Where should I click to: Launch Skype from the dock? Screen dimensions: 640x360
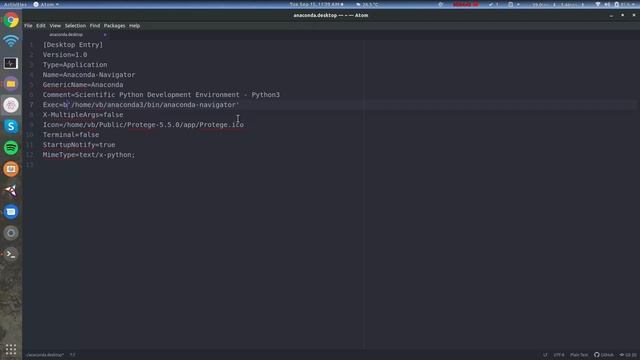click(x=11, y=127)
